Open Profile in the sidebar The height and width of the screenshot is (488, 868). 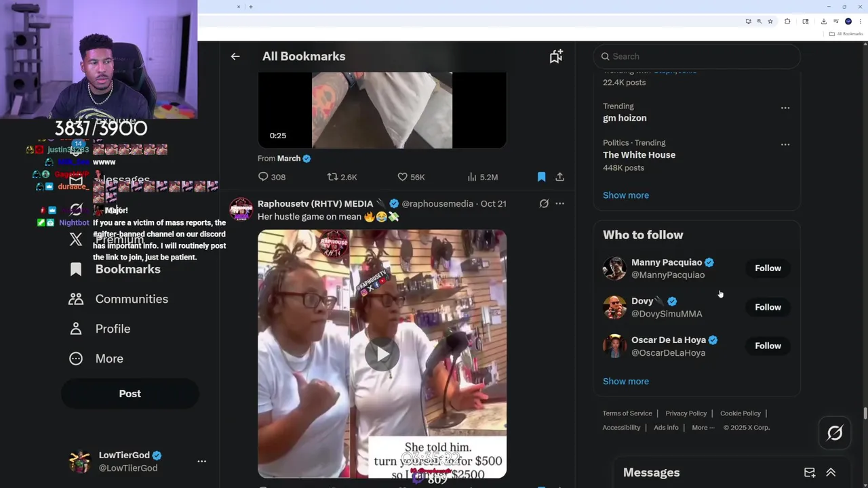[100, 329]
